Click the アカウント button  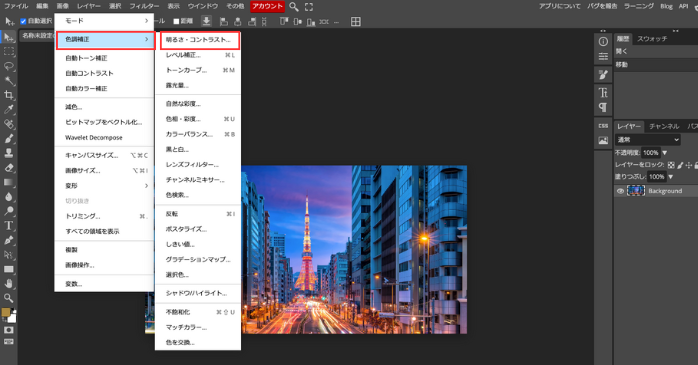click(267, 6)
